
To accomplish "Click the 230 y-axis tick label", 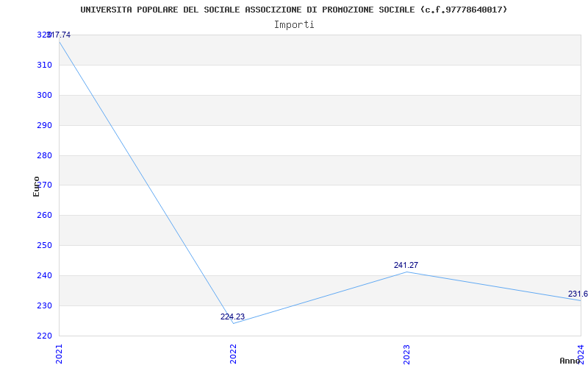I will pyautogui.click(x=44, y=305).
